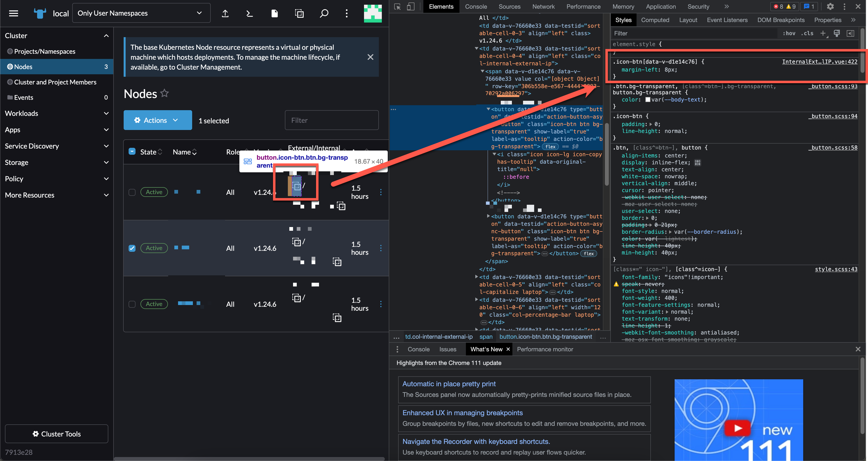Click the Import YAML upload icon
The width and height of the screenshot is (868, 461).
[225, 13]
